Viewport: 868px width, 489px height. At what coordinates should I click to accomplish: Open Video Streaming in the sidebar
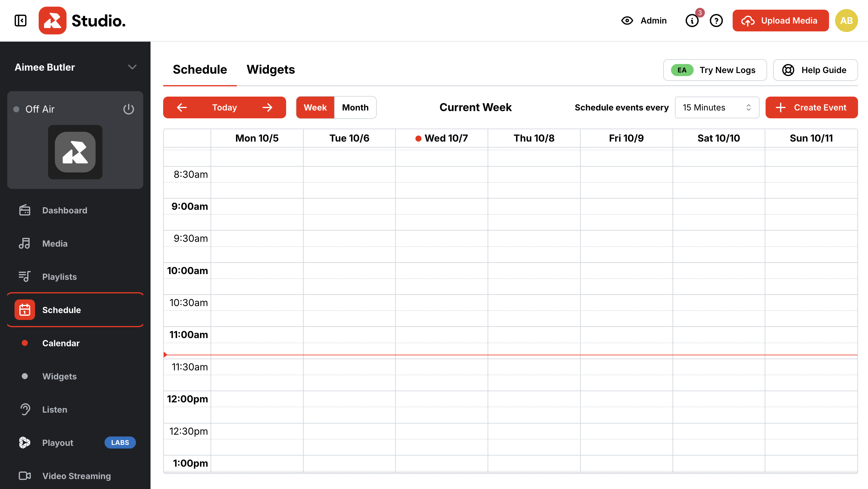[x=75, y=475]
